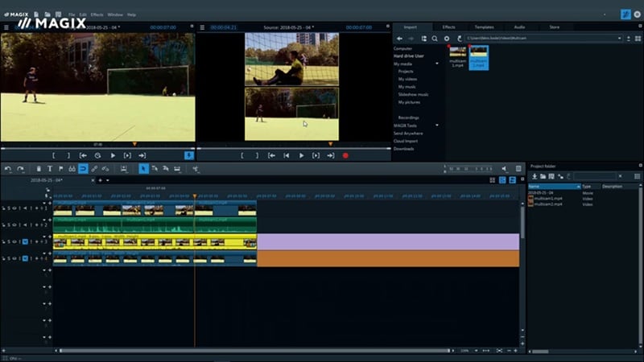Delete selected object with the trash icon
This screenshot has height=362, width=644.
[39, 169]
